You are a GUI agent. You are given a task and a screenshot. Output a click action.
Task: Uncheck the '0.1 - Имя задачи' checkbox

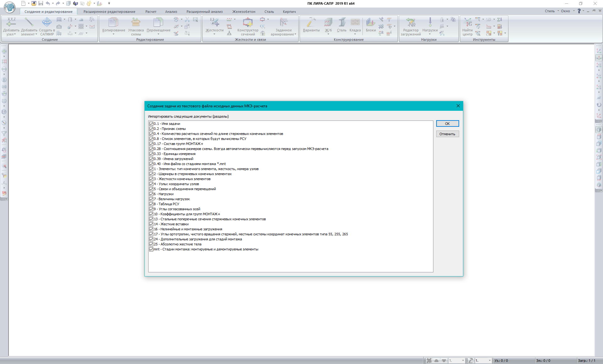(x=151, y=124)
